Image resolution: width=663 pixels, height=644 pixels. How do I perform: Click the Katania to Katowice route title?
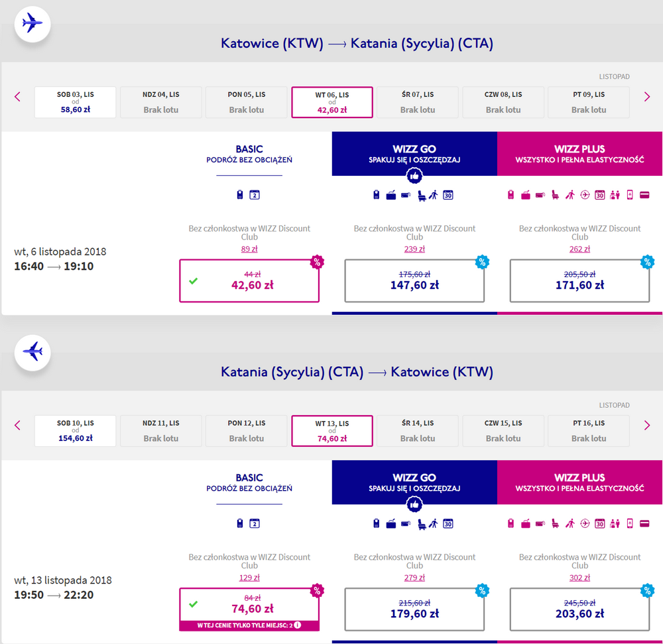[x=357, y=371]
